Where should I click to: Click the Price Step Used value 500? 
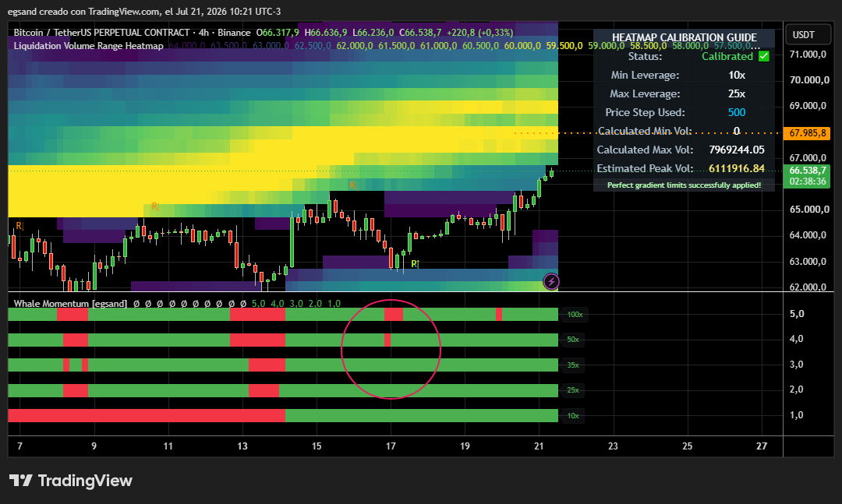[736, 113]
